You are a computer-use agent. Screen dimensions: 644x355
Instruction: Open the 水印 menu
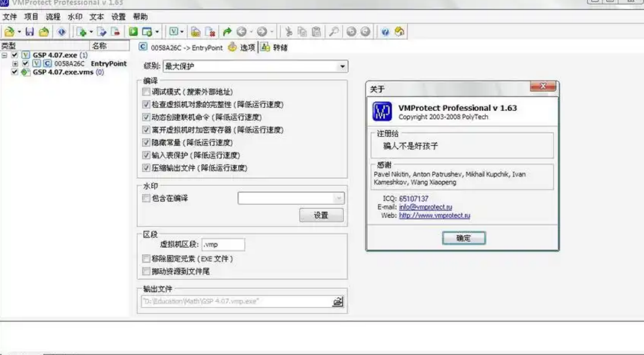click(x=75, y=17)
